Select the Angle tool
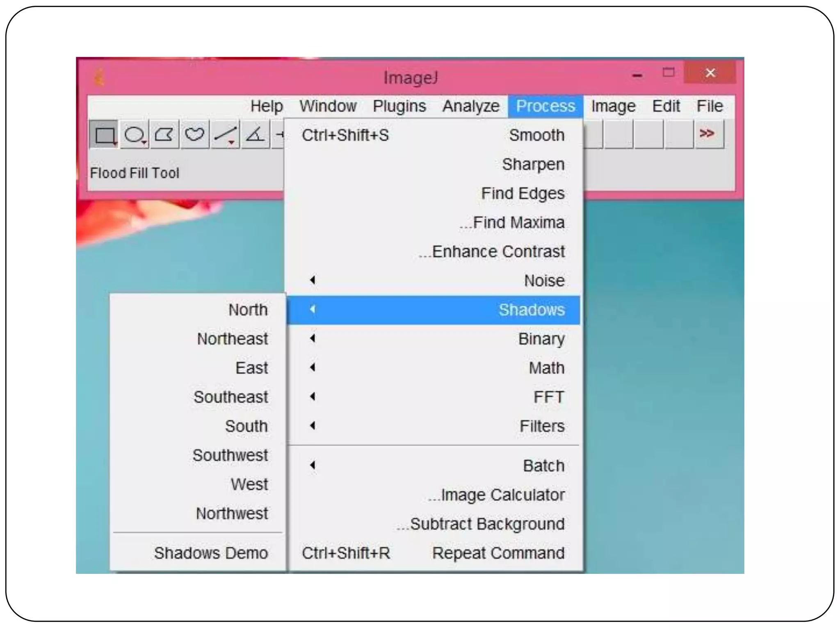Screen dimensions: 840x630 (255, 135)
